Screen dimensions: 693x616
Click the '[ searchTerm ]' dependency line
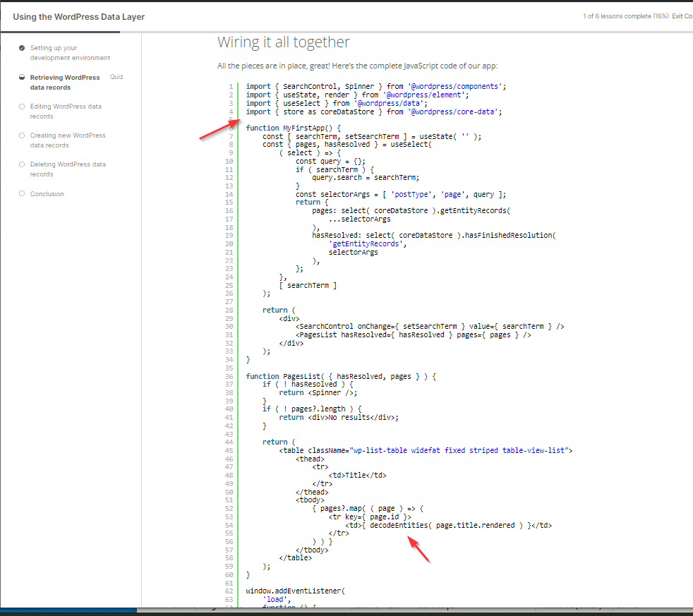308,286
